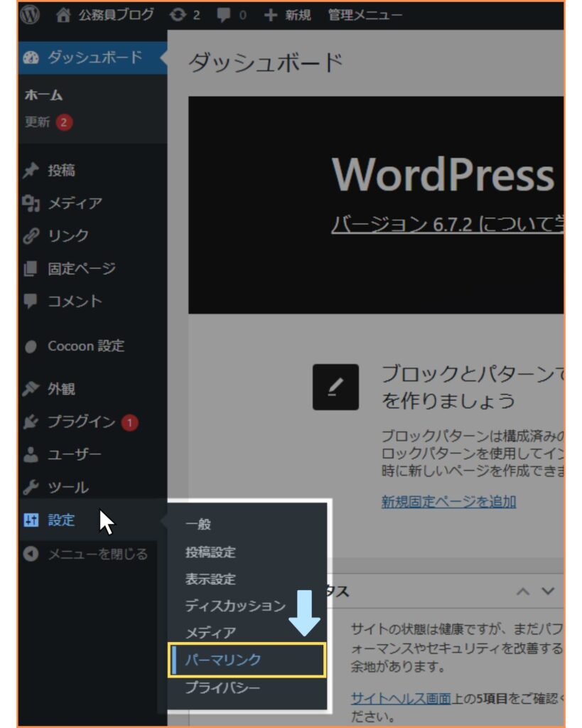
Task: Click the ダッシュボード gauge icon
Action: click(x=31, y=58)
